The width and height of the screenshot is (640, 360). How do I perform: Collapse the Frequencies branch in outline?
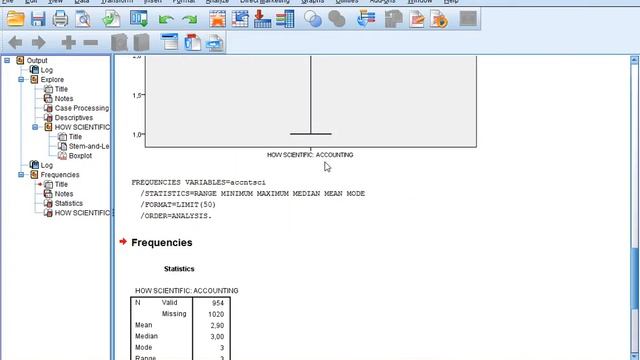point(21,175)
